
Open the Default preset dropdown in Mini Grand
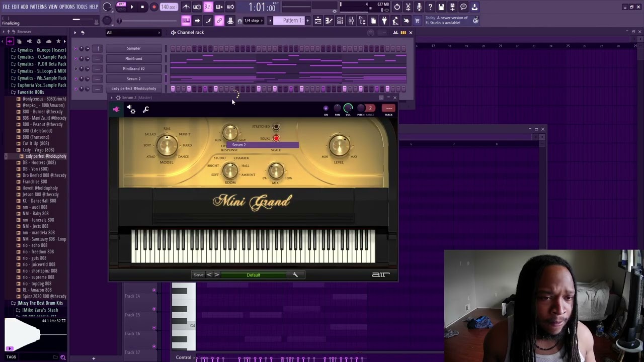coord(254,275)
